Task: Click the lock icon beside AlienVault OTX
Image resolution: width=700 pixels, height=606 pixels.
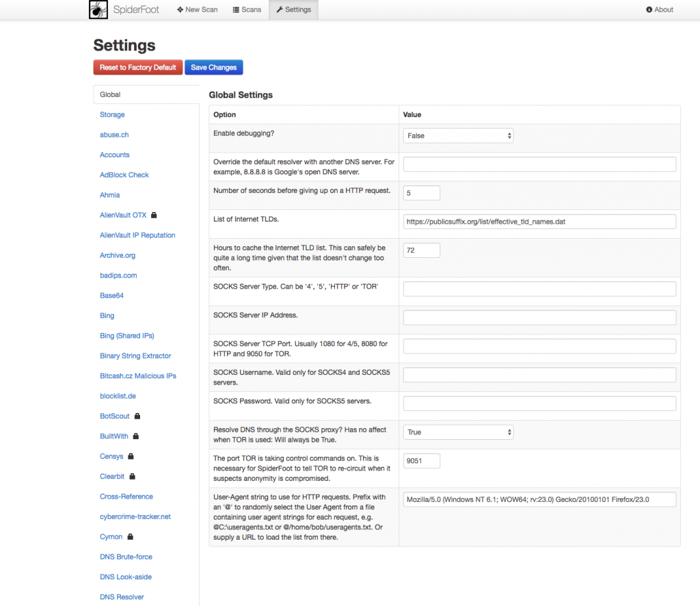Action: (x=154, y=215)
